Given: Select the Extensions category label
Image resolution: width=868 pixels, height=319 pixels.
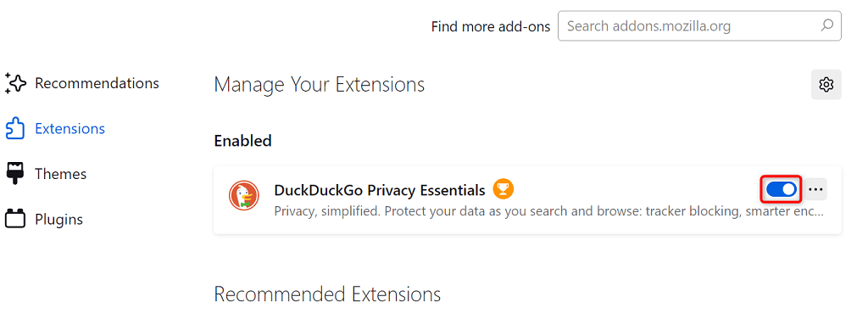Looking at the screenshot, I should point(70,128).
